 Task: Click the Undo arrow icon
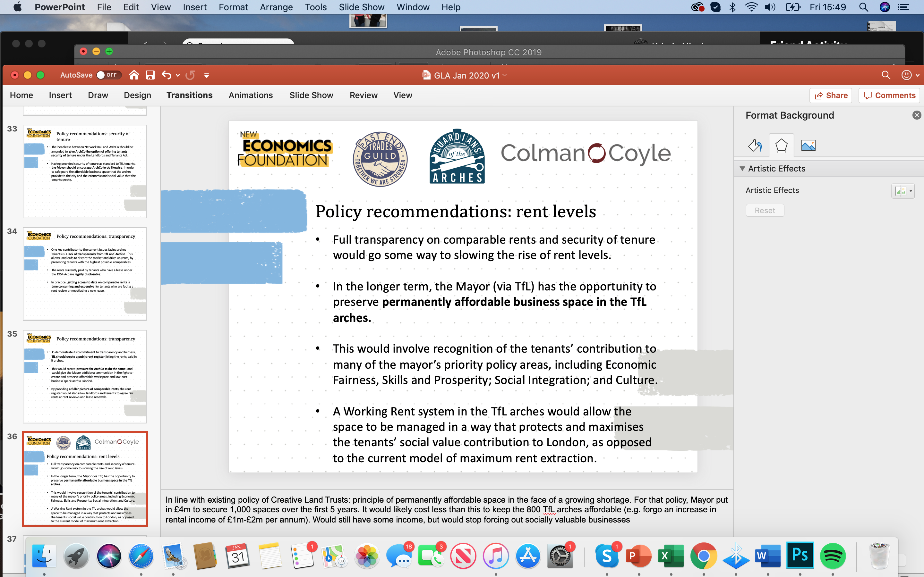[166, 75]
